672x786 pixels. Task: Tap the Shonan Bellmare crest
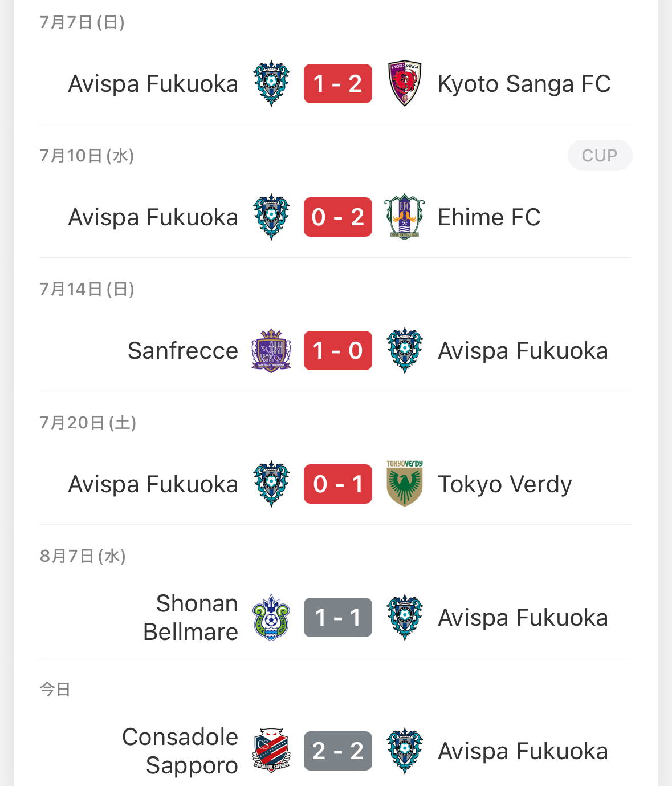coord(271,618)
